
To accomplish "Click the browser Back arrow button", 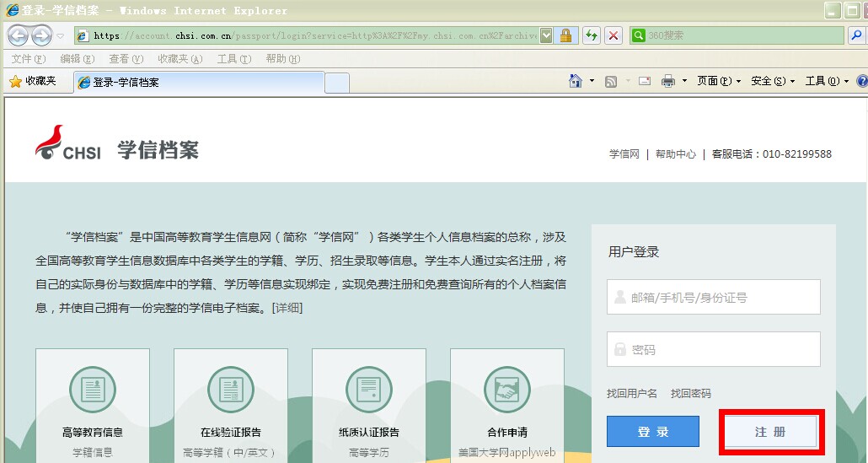I will 18,36.
